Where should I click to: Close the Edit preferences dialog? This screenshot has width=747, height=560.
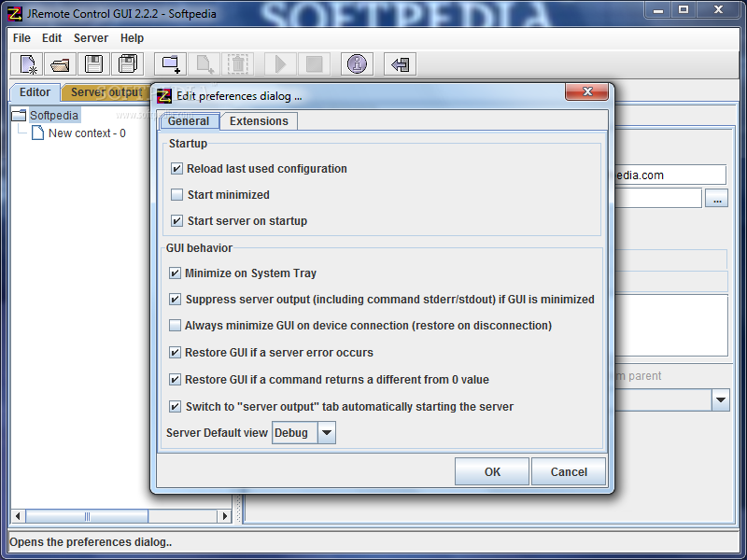[x=587, y=91]
